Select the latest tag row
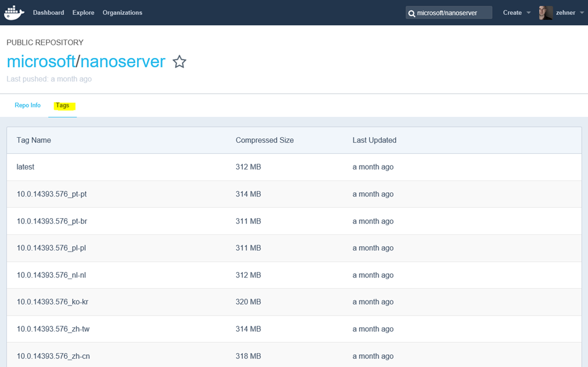 coord(25,167)
